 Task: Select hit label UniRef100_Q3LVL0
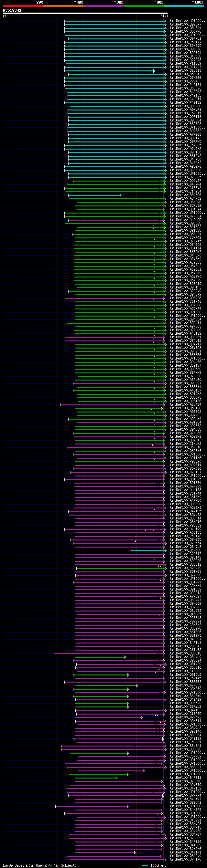point(186,657)
